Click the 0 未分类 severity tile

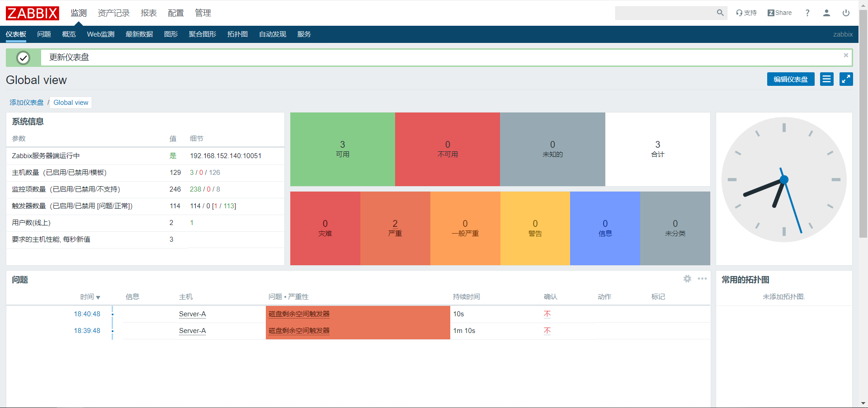pyautogui.click(x=675, y=228)
